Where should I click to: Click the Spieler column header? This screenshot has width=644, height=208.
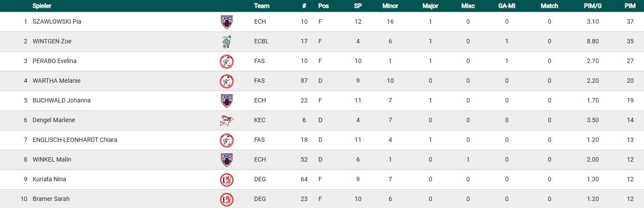42,6
